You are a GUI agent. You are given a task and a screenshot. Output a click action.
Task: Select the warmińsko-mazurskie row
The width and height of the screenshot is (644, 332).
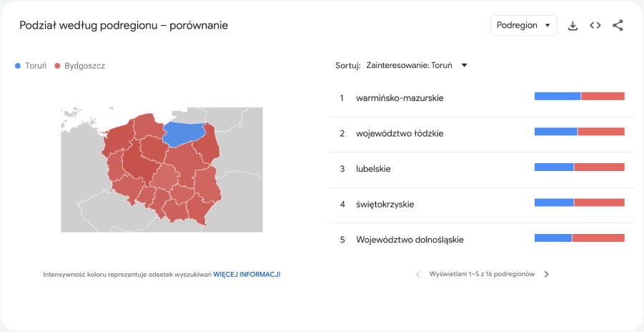(x=400, y=98)
